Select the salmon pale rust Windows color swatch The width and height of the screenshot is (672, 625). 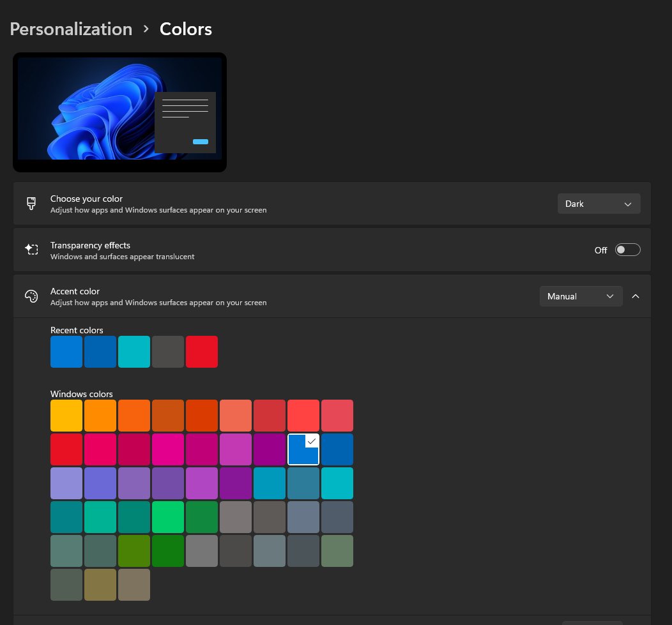tap(236, 416)
